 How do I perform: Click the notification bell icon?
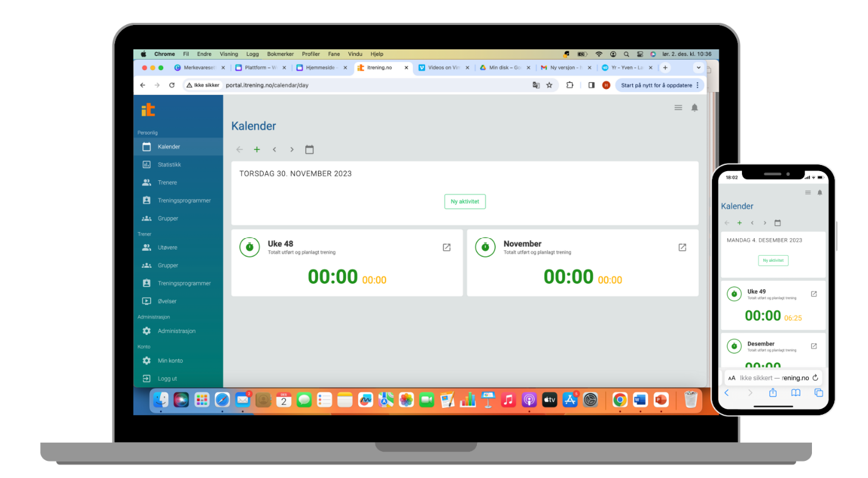[x=694, y=108]
